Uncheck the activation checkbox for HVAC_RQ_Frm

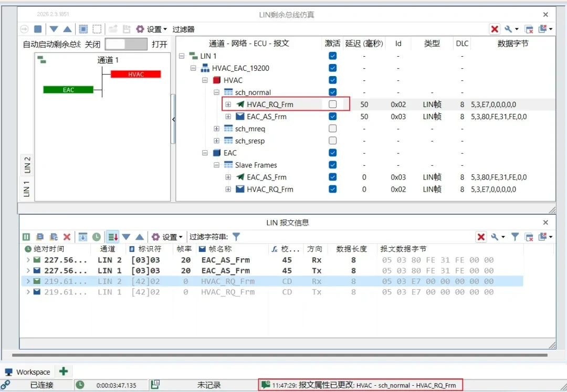332,104
